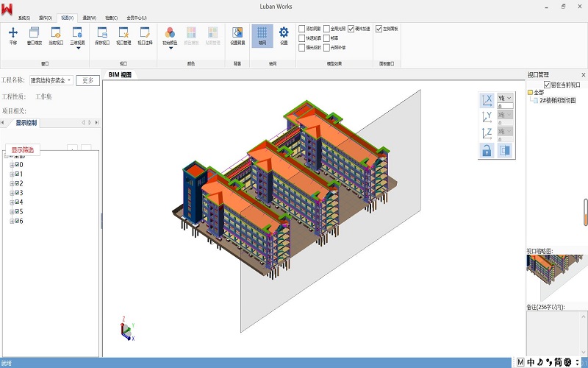Viewport: 588px width, 368px height.
Task: Open the X axis direction dropdown
Action: (505, 98)
